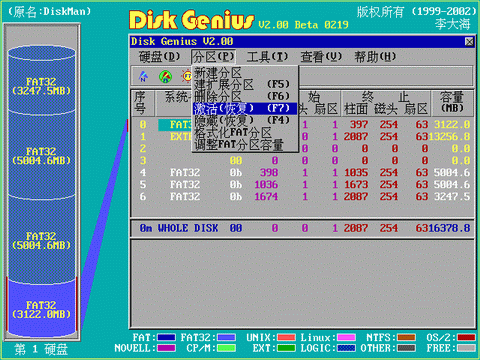
Task: Click the FAT dark blue legend swatch
Action: tap(166, 338)
